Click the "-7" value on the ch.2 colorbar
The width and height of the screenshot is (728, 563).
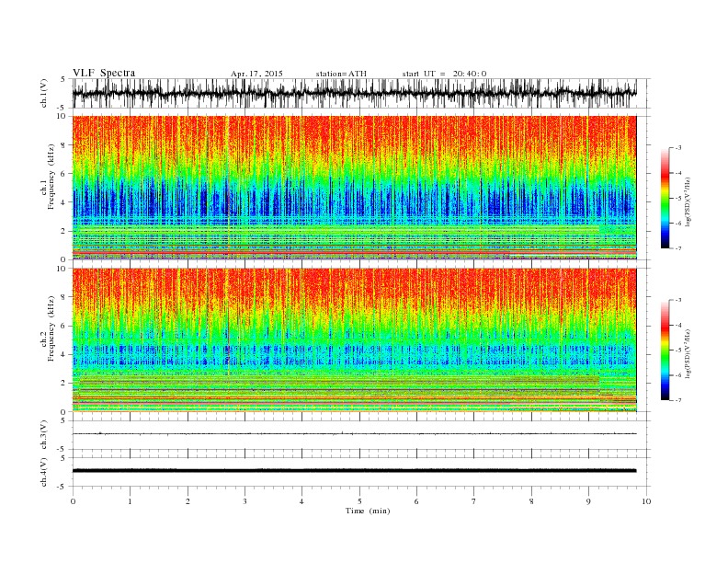[678, 400]
